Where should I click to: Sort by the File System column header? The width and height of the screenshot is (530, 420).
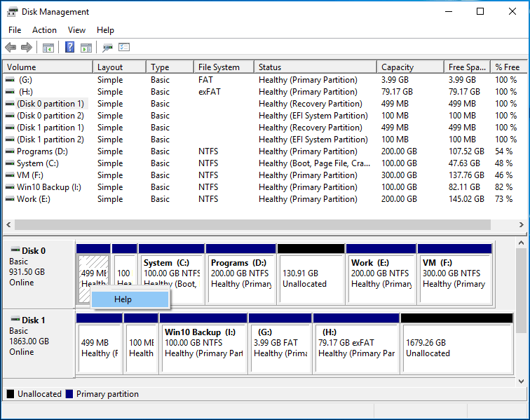tap(219, 67)
